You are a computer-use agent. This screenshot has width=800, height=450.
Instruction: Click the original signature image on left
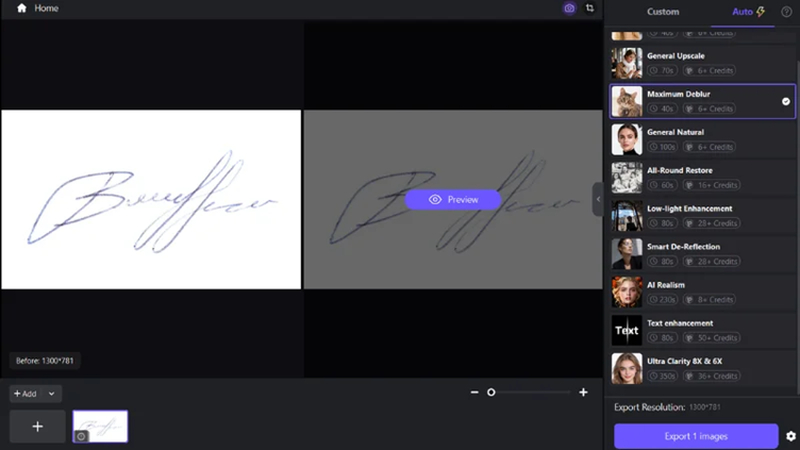(151, 199)
